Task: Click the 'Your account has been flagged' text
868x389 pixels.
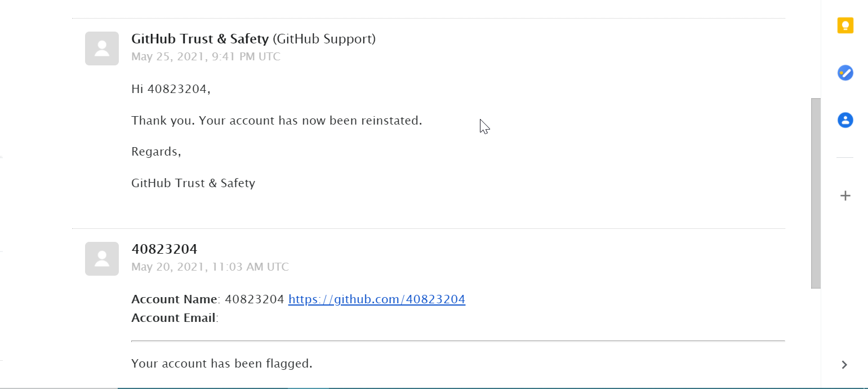Action: [222, 364]
